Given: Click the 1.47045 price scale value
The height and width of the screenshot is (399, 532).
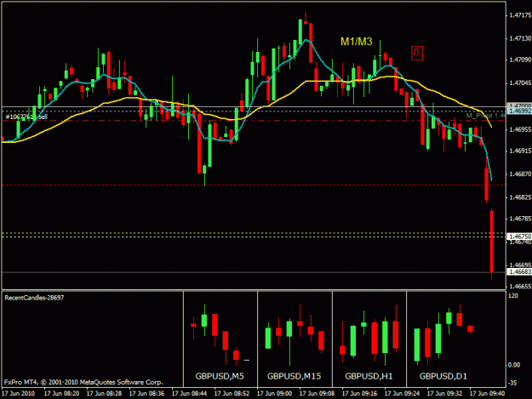Looking at the screenshot, I should pos(520,83).
